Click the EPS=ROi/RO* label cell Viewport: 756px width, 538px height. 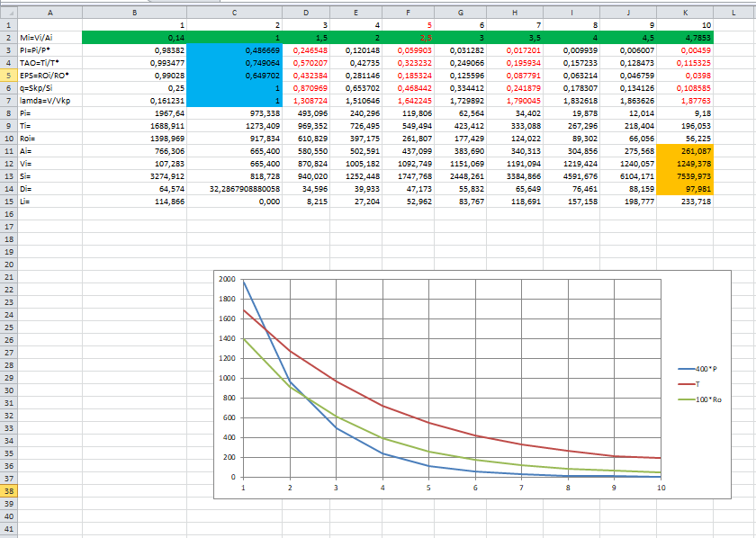click(x=49, y=76)
